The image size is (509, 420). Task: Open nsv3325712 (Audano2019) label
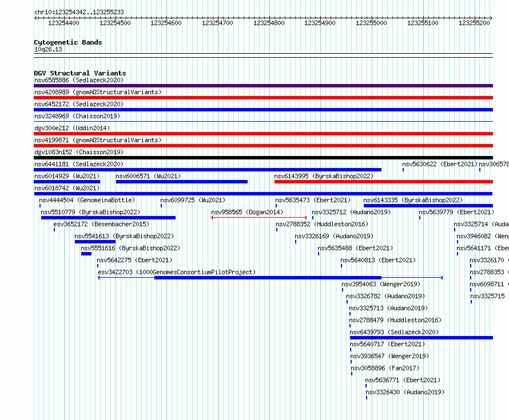pos(351,212)
